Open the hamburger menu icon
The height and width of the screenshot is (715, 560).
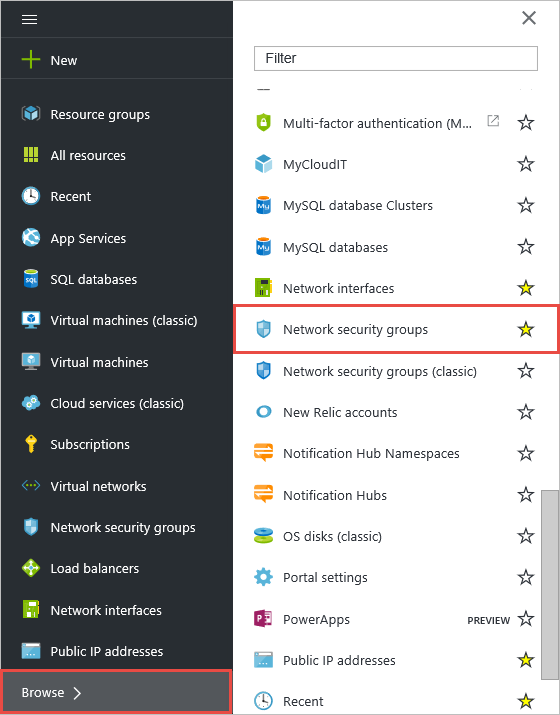[30, 19]
